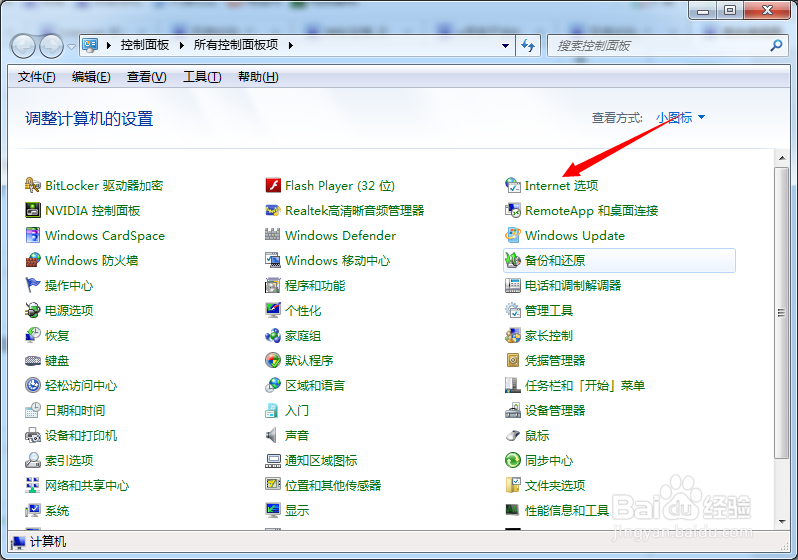Image resolution: width=798 pixels, height=560 pixels.
Task: Open the 查看方式 小图标 dropdown
Action: (x=680, y=118)
